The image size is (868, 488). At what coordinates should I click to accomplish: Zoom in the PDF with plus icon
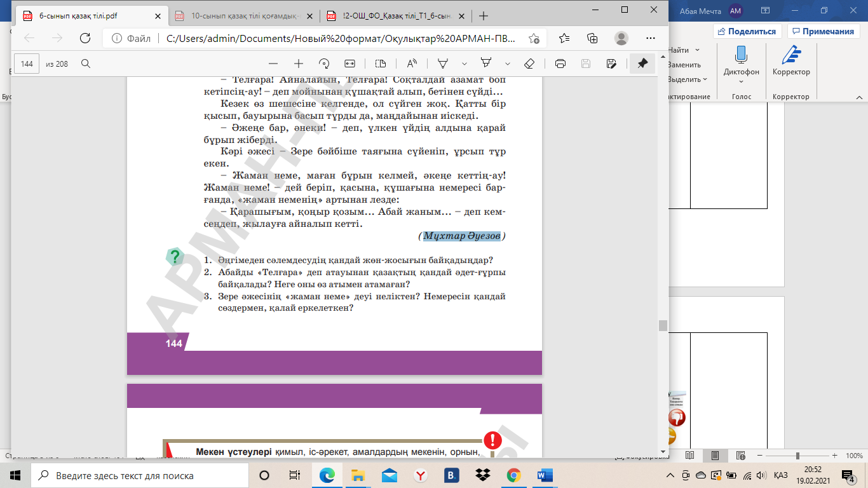299,64
